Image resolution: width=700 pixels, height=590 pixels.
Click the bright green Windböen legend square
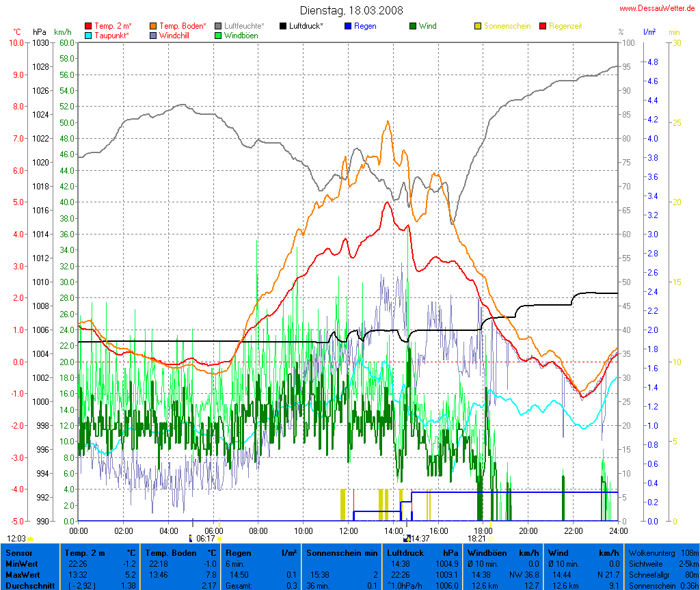click(x=218, y=36)
